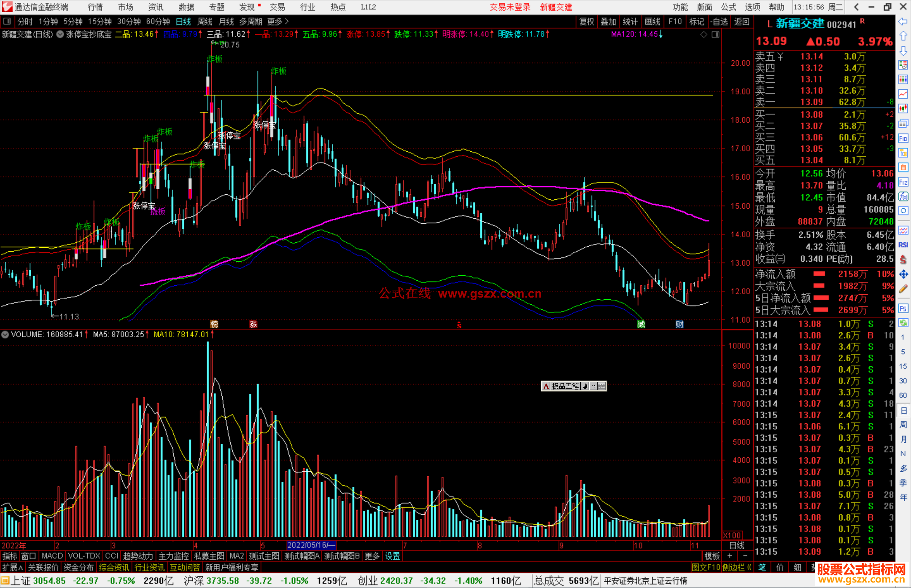Select the 2022/05/16 date marker on timeline
Screen dimensions: 911x588
[x=311, y=545]
